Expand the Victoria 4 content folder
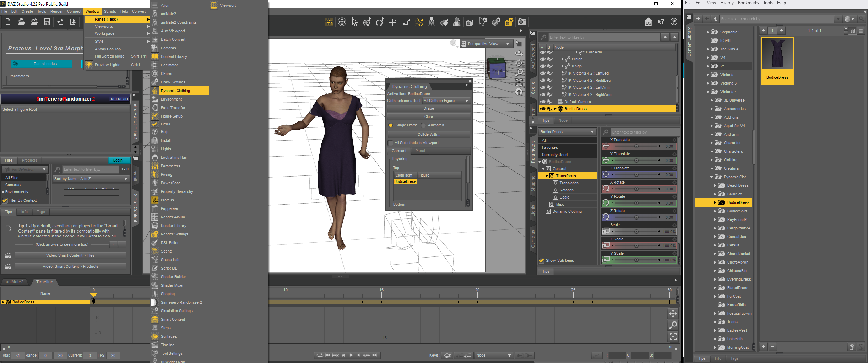 coord(707,92)
